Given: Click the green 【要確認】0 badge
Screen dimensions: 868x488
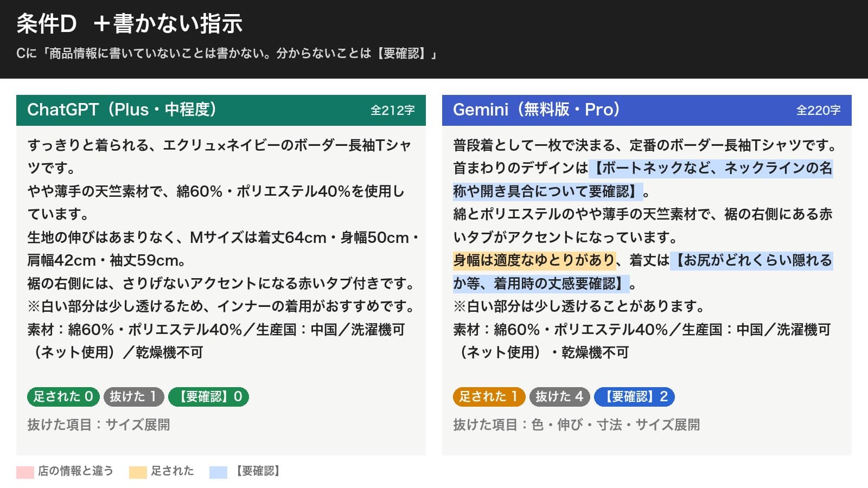Looking at the screenshot, I should [x=208, y=397].
